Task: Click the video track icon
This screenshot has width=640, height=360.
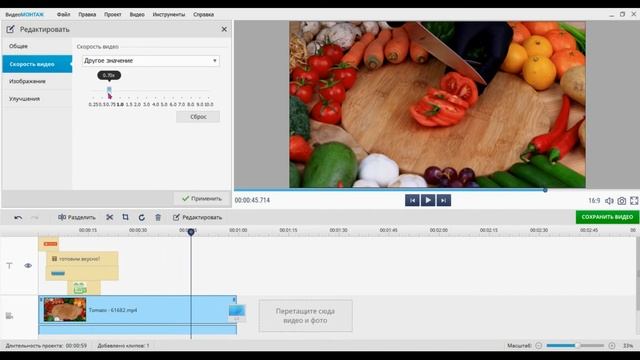Action: (9, 316)
